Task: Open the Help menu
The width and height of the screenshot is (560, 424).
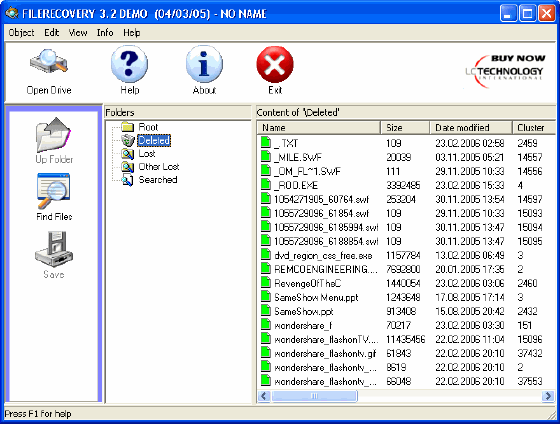Action: [131, 33]
